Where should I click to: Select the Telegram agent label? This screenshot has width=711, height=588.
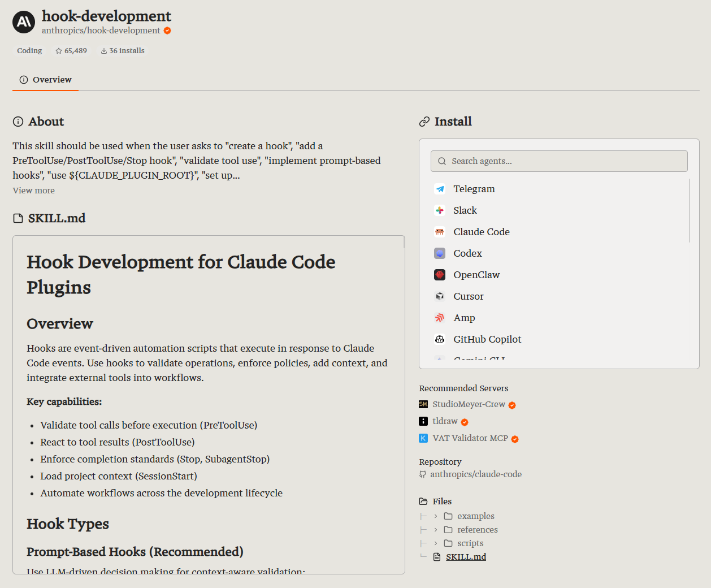(474, 189)
